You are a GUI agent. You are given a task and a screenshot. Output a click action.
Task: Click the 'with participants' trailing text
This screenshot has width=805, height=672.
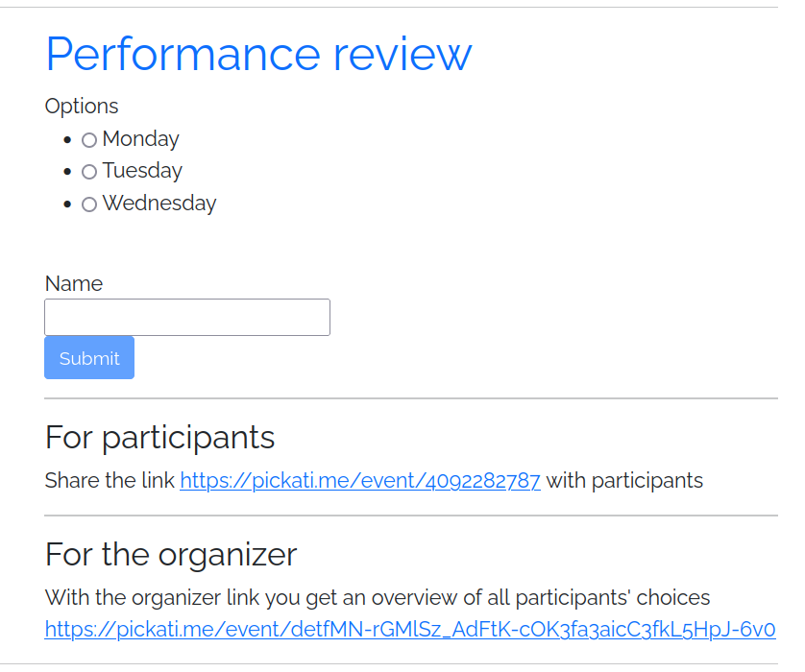point(624,481)
